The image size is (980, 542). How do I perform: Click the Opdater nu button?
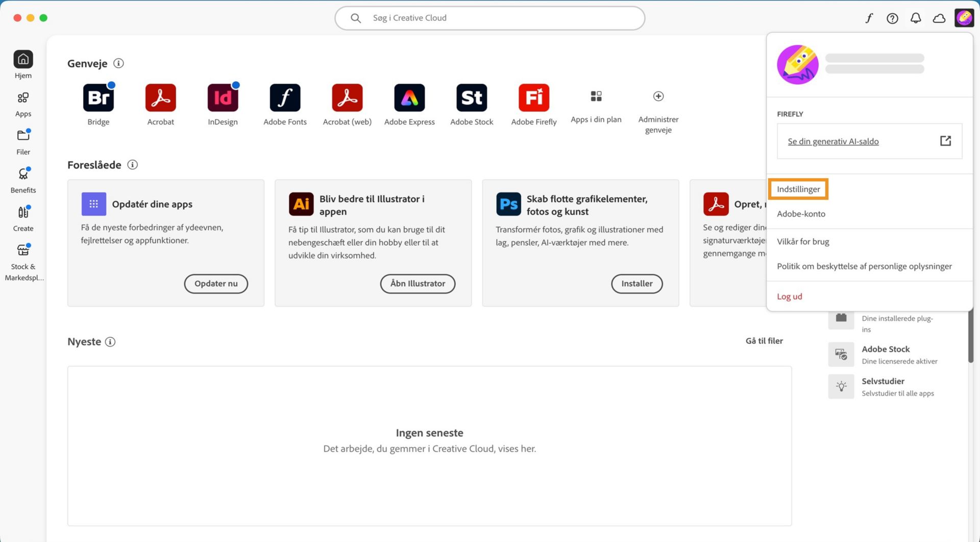click(216, 284)
